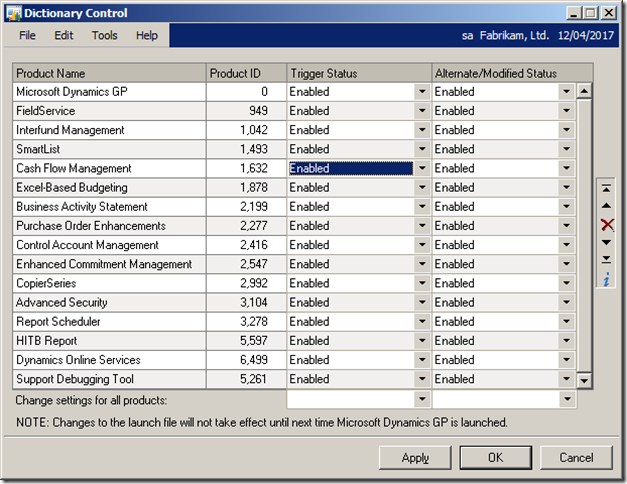
Task: Open Trigger Status dropdown for FieldService
Action: [422, 111]
